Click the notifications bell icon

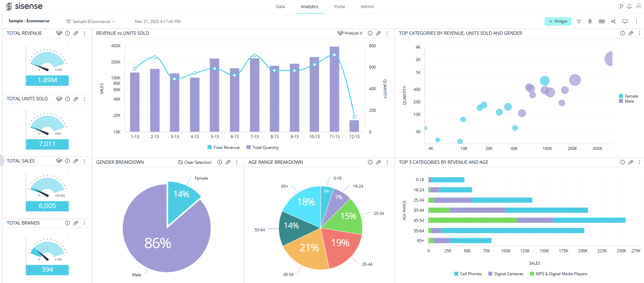click(x=629, y=6)
